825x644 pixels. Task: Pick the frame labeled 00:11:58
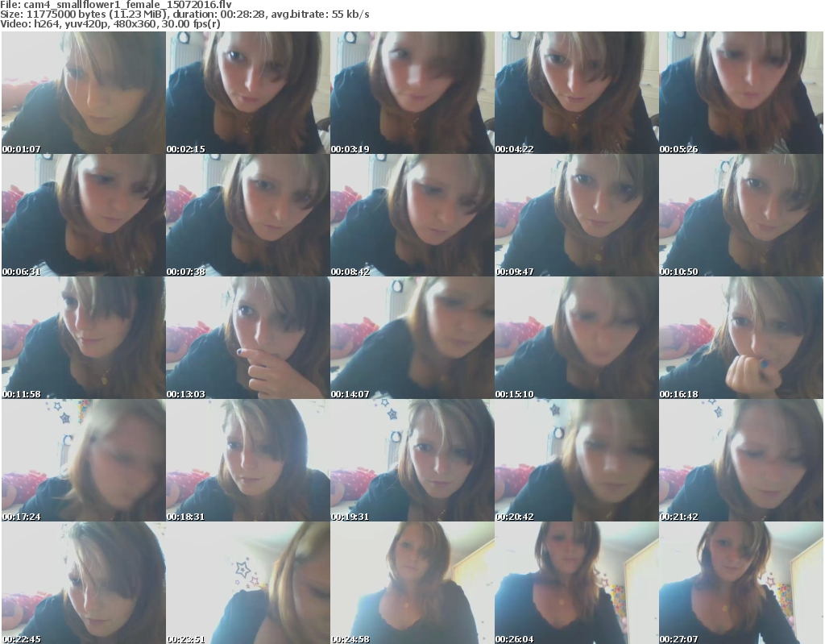pos(84,338)
